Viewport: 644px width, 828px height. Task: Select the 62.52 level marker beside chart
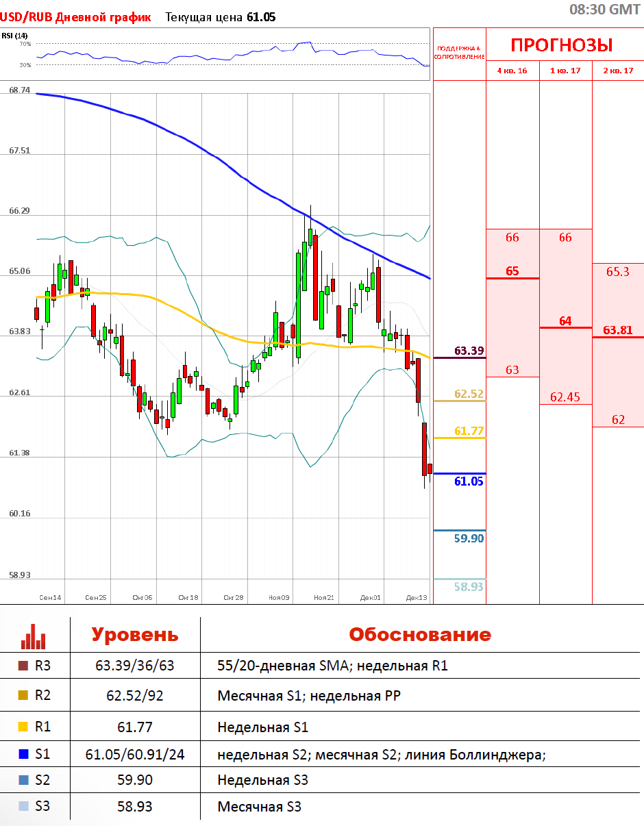pyautogui.click(x=469, y=394)
